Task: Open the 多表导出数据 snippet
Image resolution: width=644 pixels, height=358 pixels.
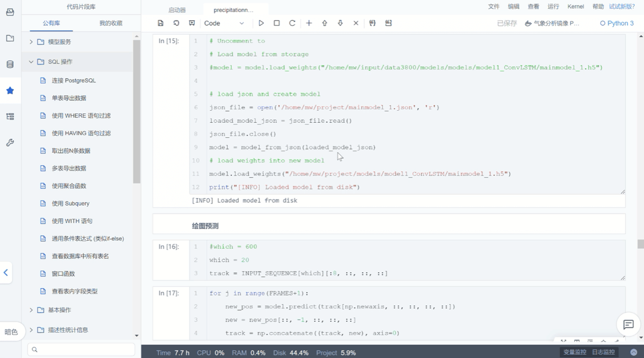Action: 69,168
